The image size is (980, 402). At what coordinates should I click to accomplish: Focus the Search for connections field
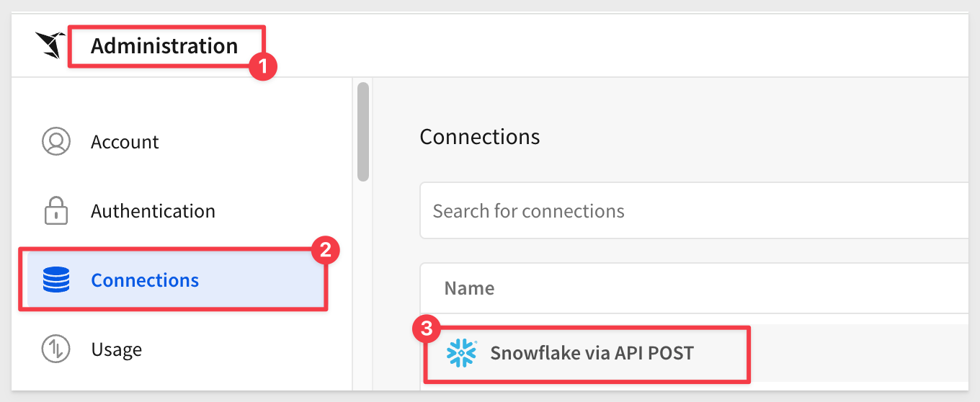(694, 211)
